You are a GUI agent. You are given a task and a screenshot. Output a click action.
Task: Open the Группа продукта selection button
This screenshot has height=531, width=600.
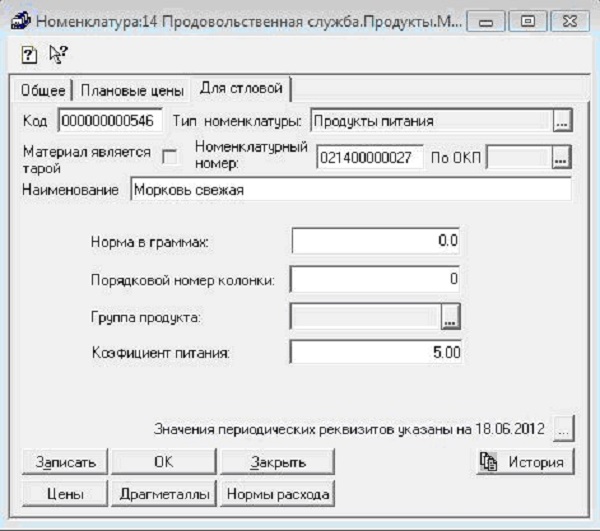451,317
